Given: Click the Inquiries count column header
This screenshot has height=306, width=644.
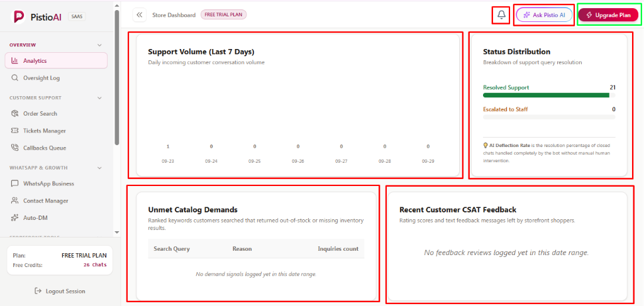Looking at the screenshot, I should coord(338,249).
